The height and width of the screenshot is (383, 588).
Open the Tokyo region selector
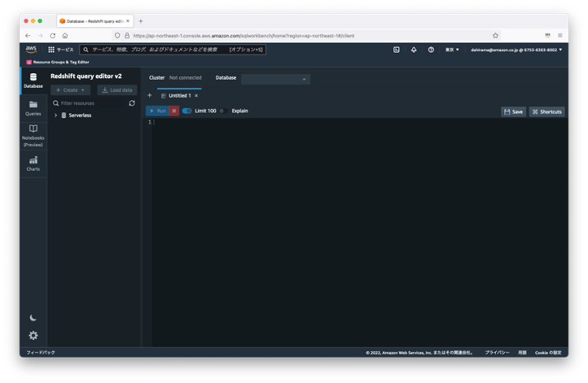coord(452,49)
